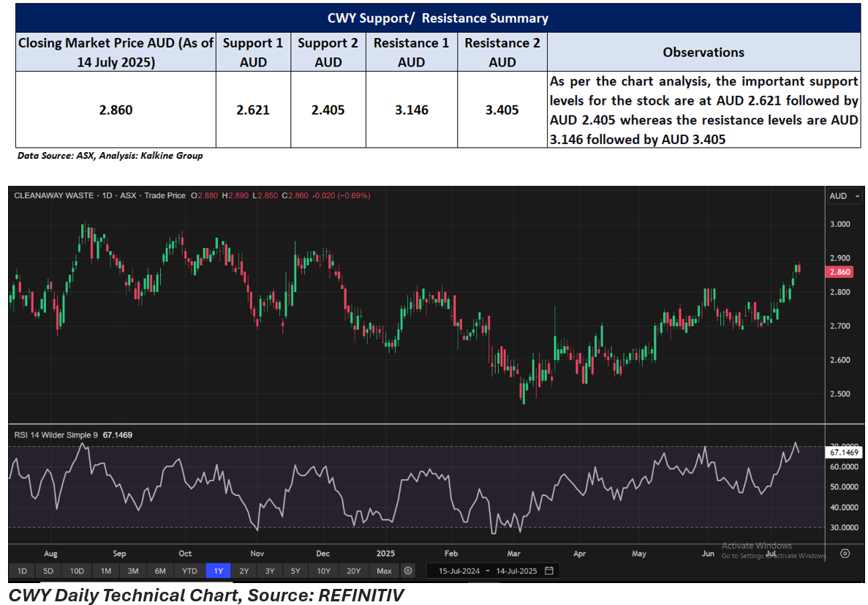868x605 pixels.
Task: Switch to the 1Y tab
Action: tap(217, 571)
